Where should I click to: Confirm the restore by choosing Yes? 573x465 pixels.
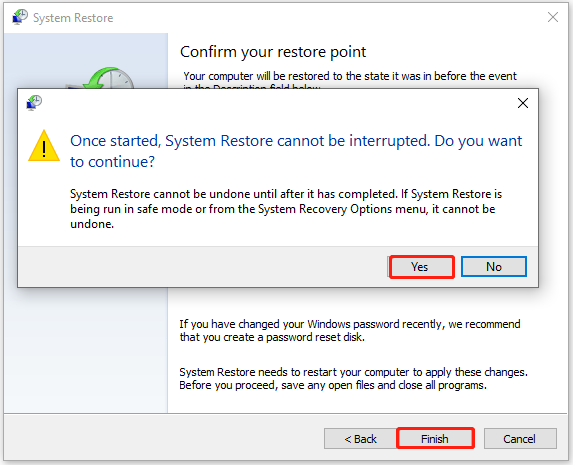(x=422, y=267)
